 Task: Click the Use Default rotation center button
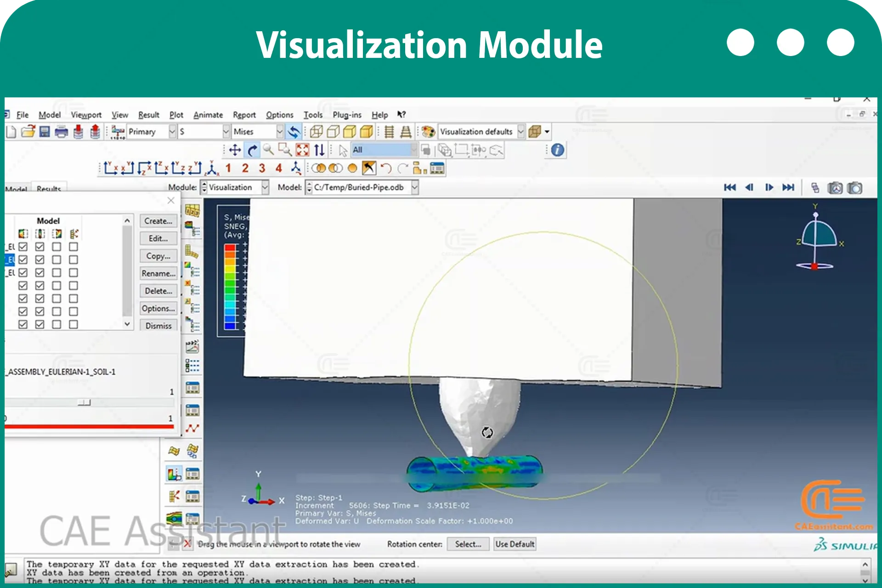point(514,544)
